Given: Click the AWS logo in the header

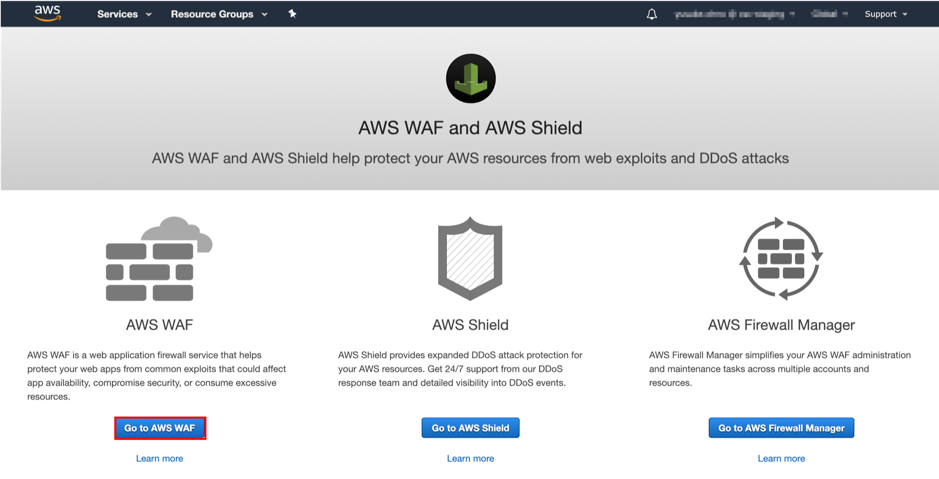Looking at the screenshot, I should click(x=47, y=13).
